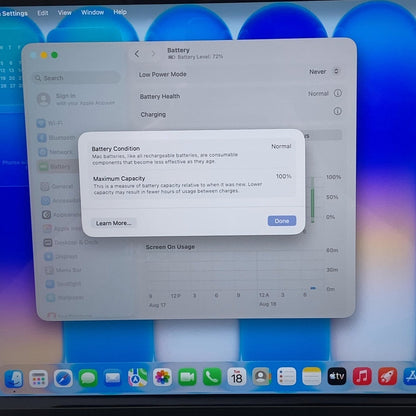The image size is (416, 416).
Task: Go back using the left chevron
Action: pyautogui.click(x=137, y=54)
